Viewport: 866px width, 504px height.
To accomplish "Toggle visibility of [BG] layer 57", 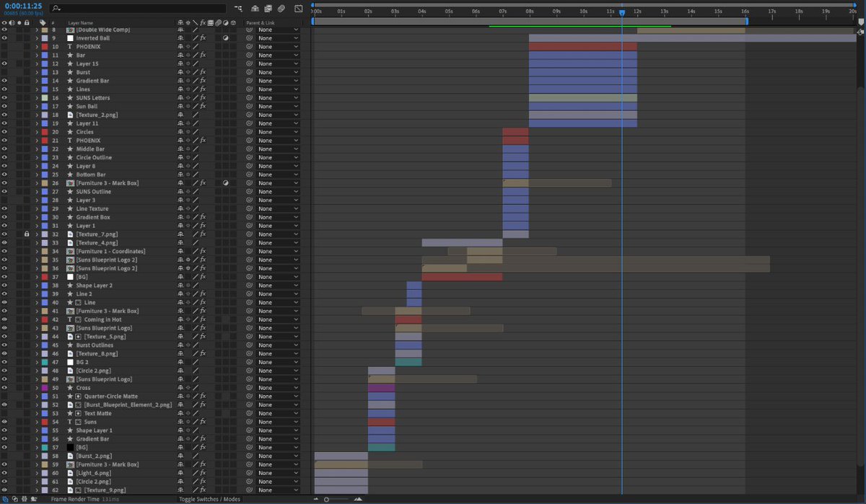I will pyautogui.click(x=4, y=447).
